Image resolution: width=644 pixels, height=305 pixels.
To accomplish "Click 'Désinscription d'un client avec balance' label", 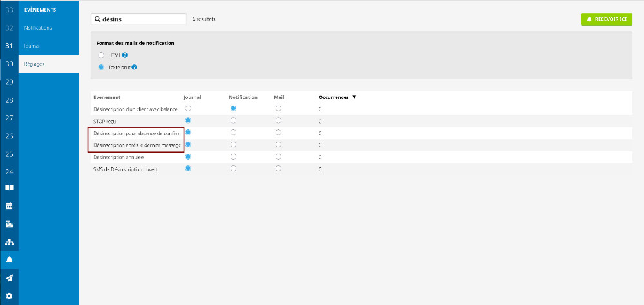I will (x=135, y=109).
